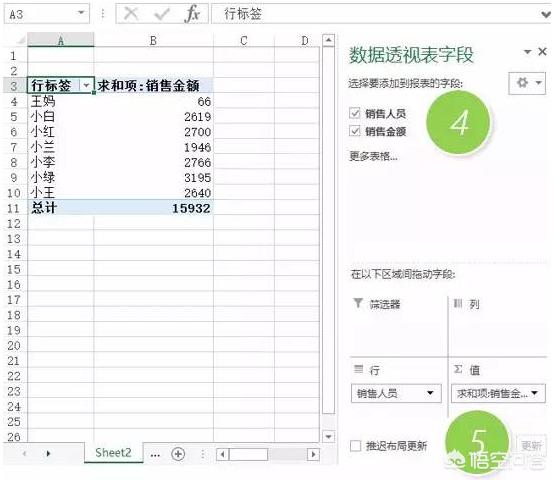Expand the 销售人员 row field dropdown
This screenshot has width=556, height=480.
click(430, 393)
